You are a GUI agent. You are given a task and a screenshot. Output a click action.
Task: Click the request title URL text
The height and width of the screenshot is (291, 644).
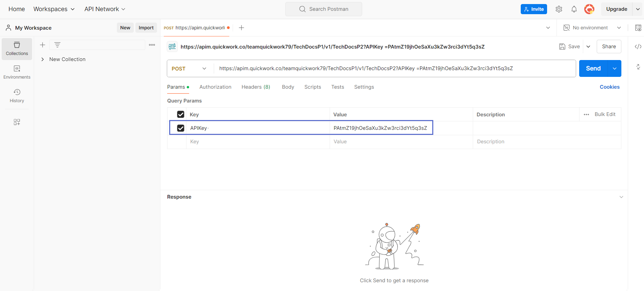[x=333, y=47]
